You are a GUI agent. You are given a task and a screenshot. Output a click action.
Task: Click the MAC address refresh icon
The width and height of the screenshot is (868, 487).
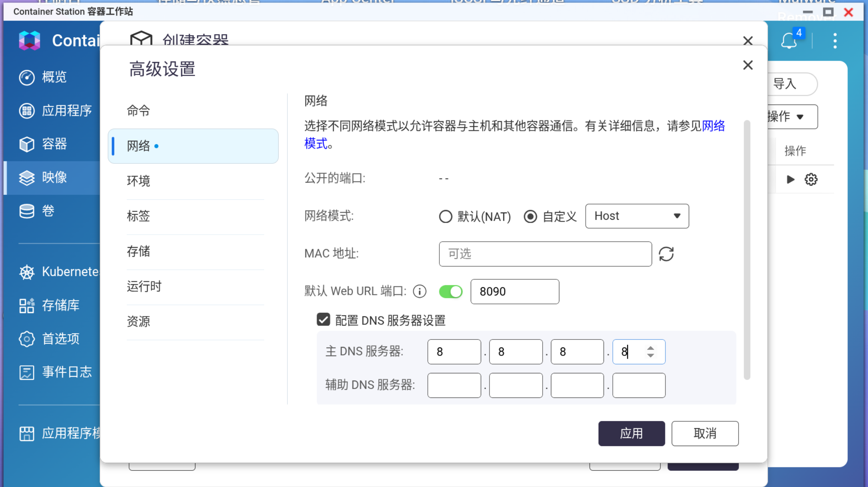[x=666, y=254]
